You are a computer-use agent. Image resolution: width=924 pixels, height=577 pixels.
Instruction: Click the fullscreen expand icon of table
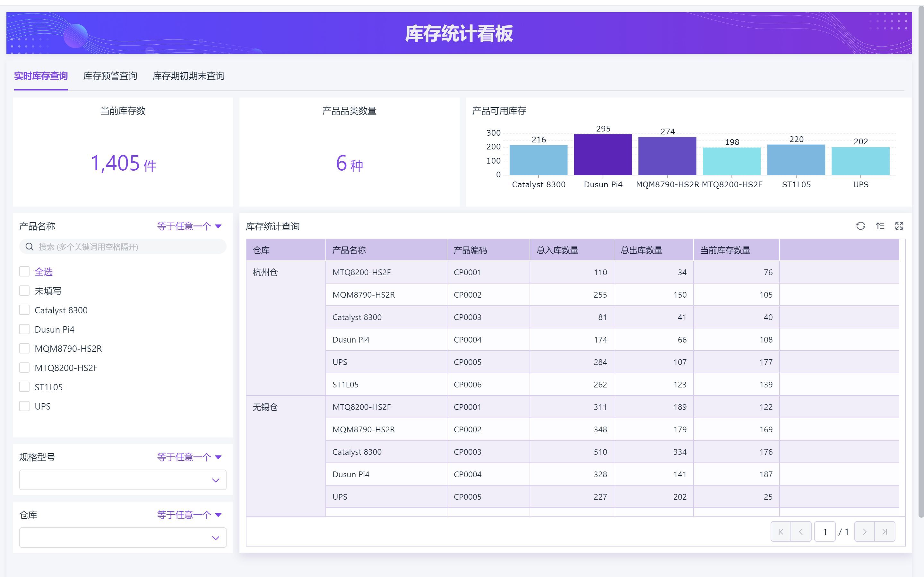click(899, 226)
